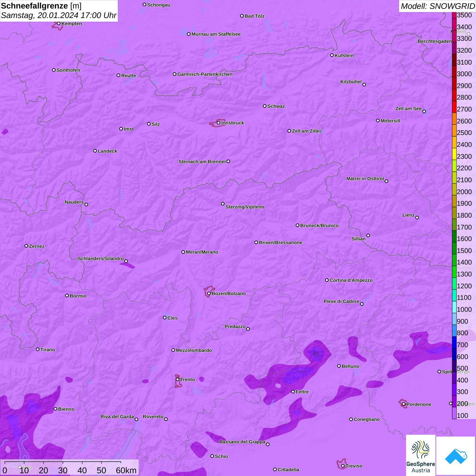Image resolution: width=476 pixels, height=476 pixels.
Task: Select the "Steinach am Brenner" label
Action: [x=202, y=161]
